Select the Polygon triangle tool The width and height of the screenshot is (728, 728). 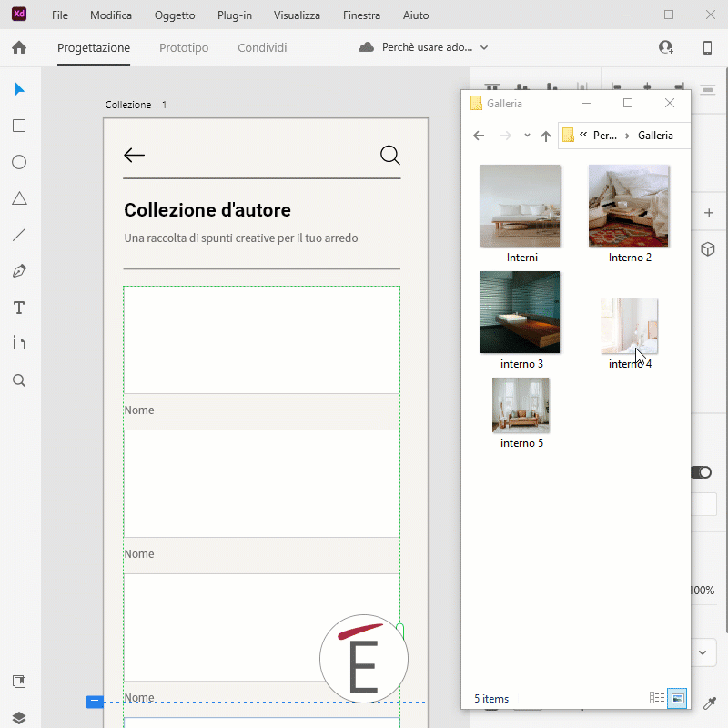pos(19,198)
